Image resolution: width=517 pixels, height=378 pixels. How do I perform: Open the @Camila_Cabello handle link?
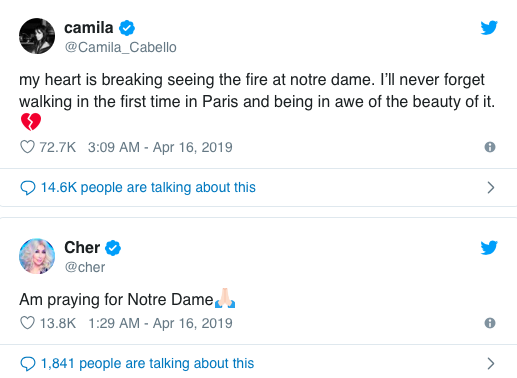click(120, 47)
